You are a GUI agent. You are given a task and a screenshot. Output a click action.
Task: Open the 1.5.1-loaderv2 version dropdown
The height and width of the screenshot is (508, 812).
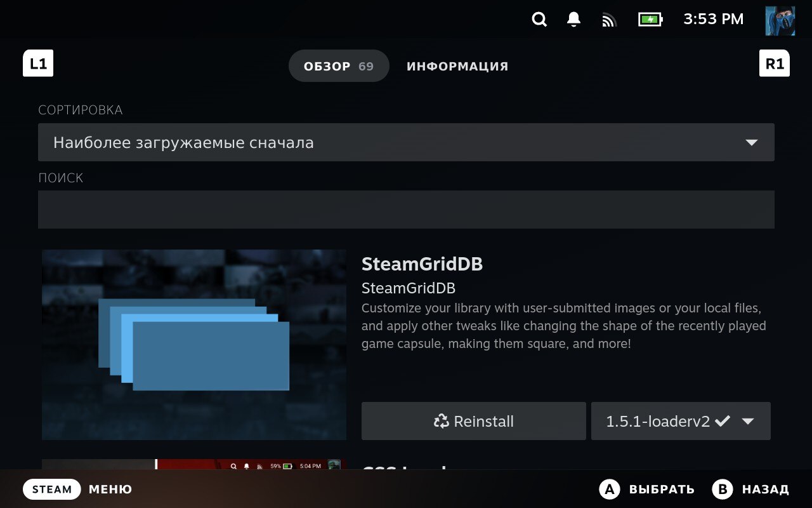point(681,421)
